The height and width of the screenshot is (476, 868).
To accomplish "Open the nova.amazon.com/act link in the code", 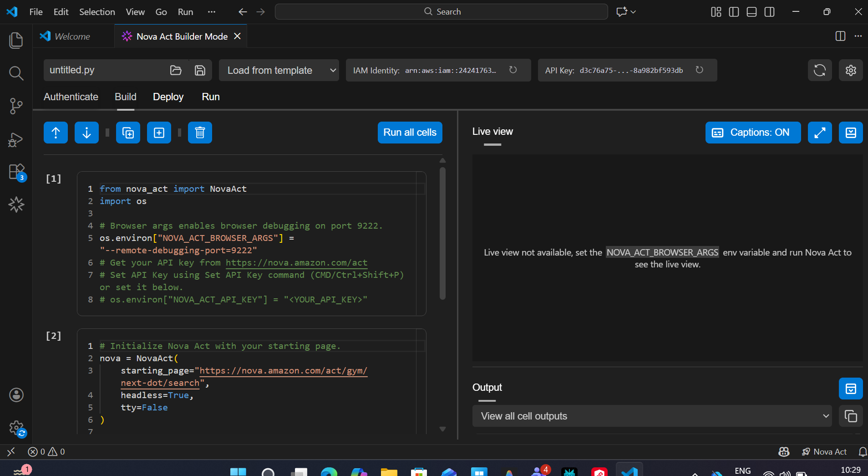I will point(296,263).
